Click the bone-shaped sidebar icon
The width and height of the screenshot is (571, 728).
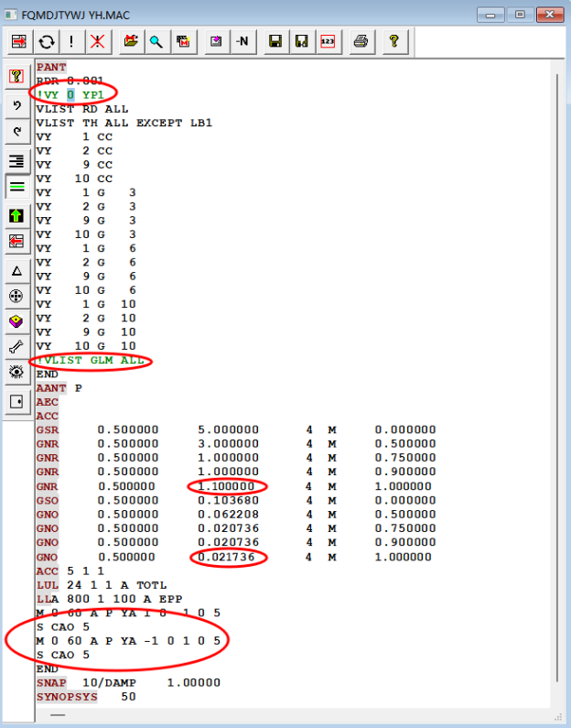tap(17, 346)
